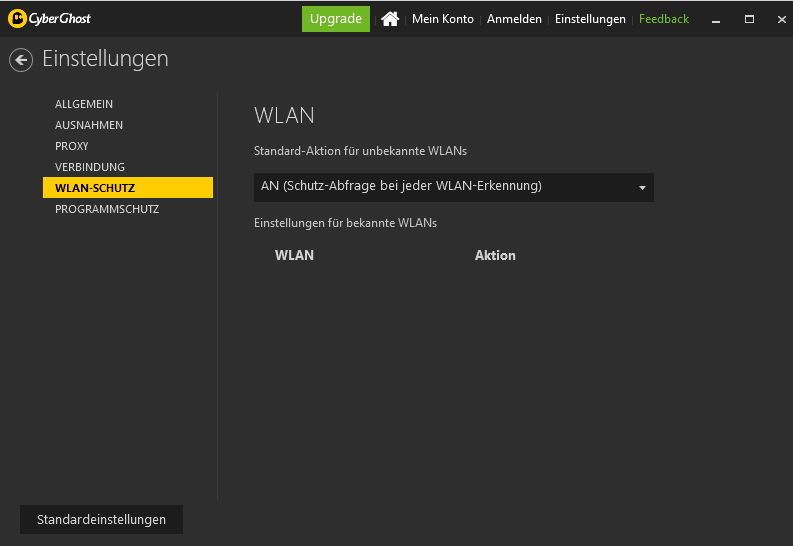Close the CyberGhost window
The height and width of the screenshot is (546, 793).
click(x=781, y=19)
